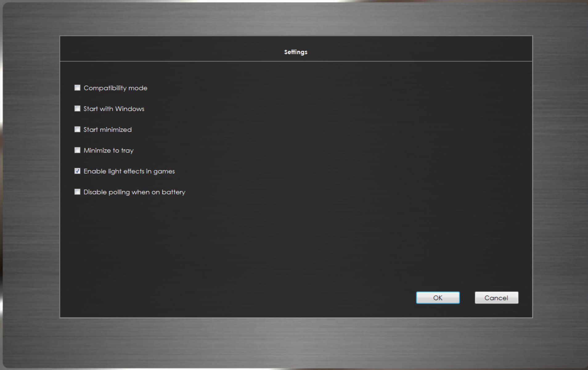Tick the Start with Windows checkbox

[77, 109]
